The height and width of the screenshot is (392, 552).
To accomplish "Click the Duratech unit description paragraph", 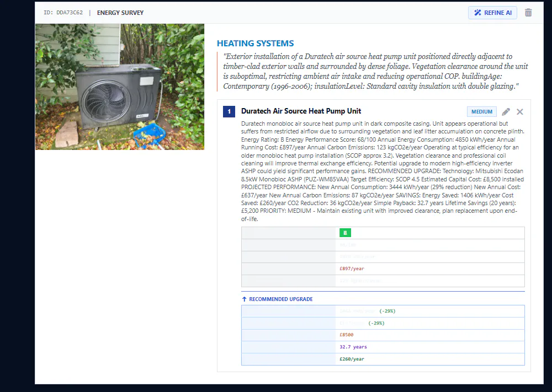I will [x=383, y=171].
